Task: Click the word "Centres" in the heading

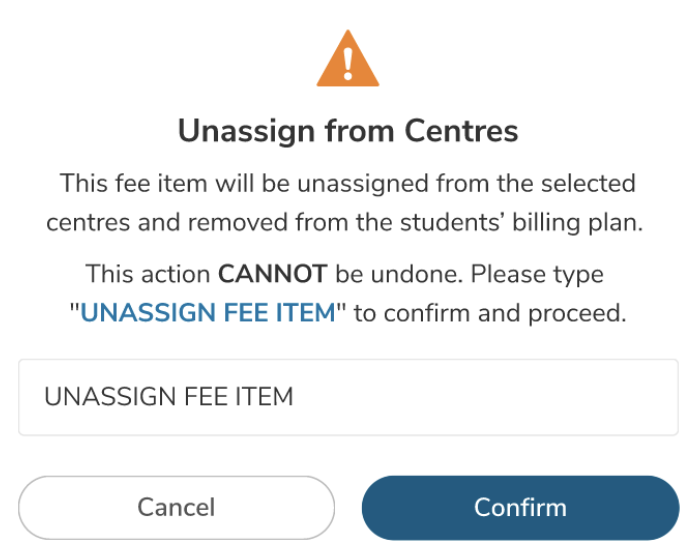Action: coord(461,131)
